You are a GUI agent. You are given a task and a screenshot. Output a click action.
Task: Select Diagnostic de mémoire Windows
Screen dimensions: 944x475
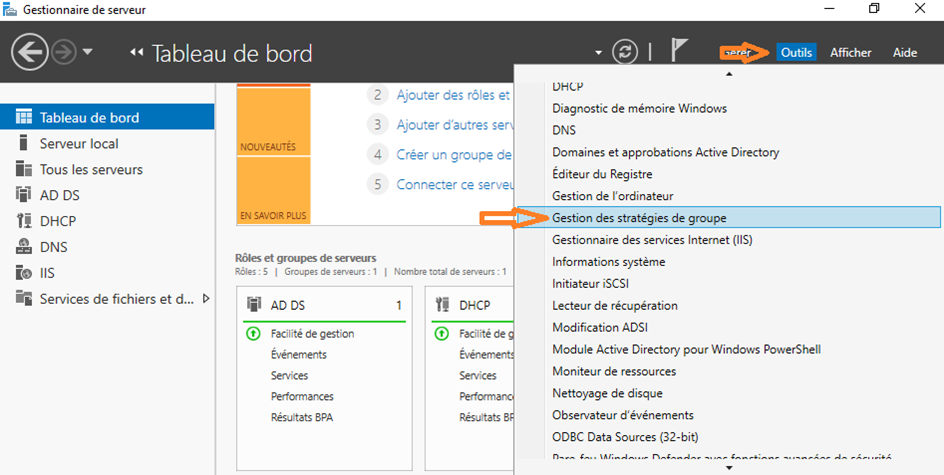727,108
